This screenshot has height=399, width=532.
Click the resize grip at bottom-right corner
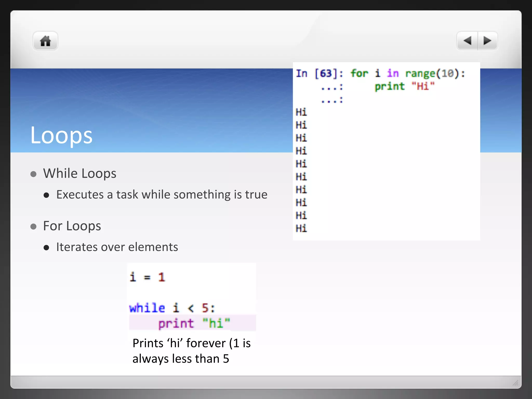point(515,383)
